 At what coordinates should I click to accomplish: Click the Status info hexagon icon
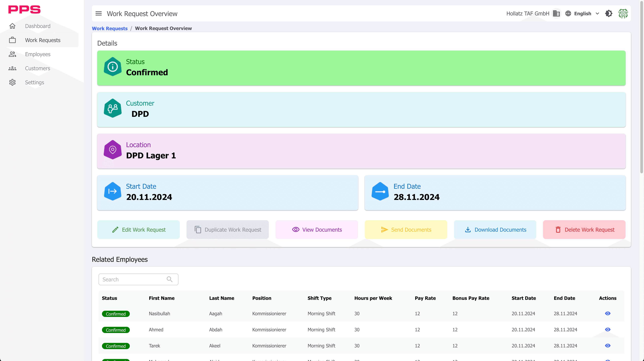pos(113,67)
